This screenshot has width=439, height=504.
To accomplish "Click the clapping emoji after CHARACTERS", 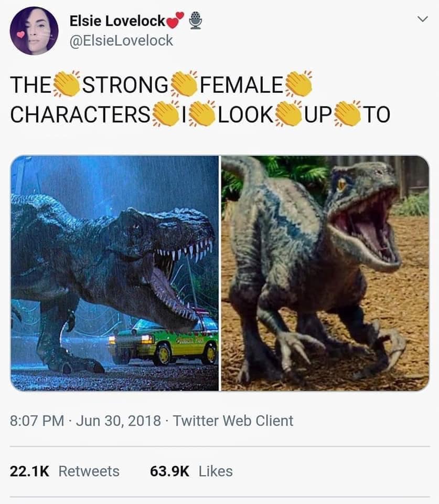I will 165,114.
